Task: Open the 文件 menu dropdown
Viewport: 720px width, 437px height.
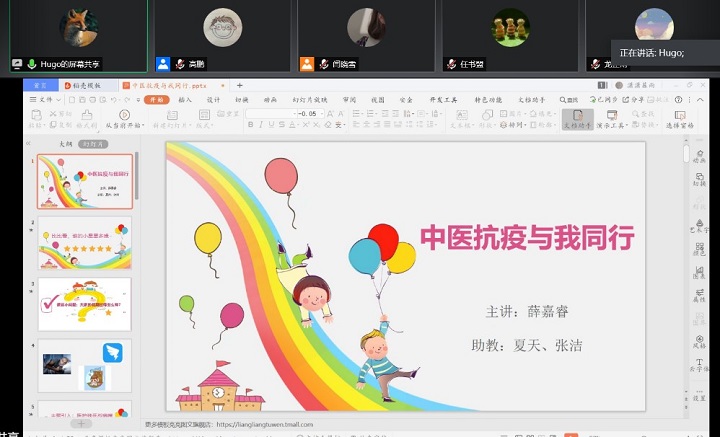Action: click(x=46, y=100)
